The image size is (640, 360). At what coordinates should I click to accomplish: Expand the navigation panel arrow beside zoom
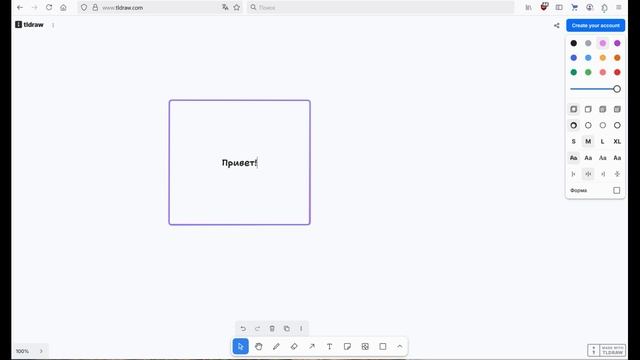point(41,351)
